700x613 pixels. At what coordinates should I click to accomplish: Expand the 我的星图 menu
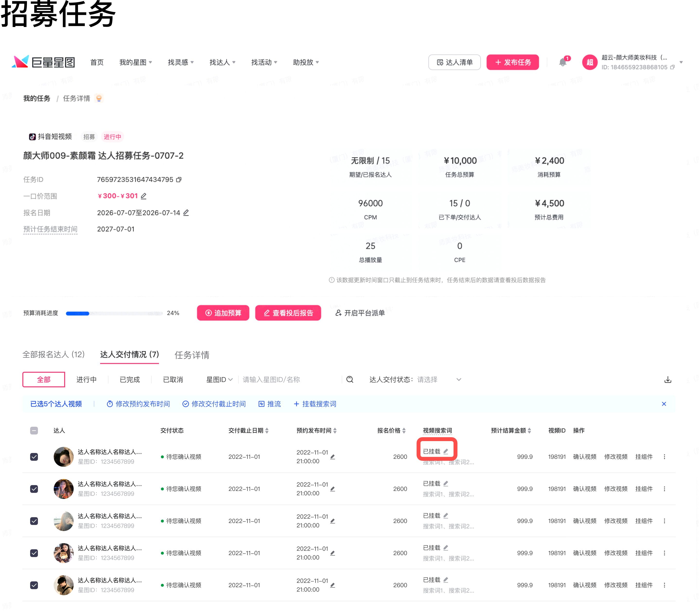[x=135, y=62]
